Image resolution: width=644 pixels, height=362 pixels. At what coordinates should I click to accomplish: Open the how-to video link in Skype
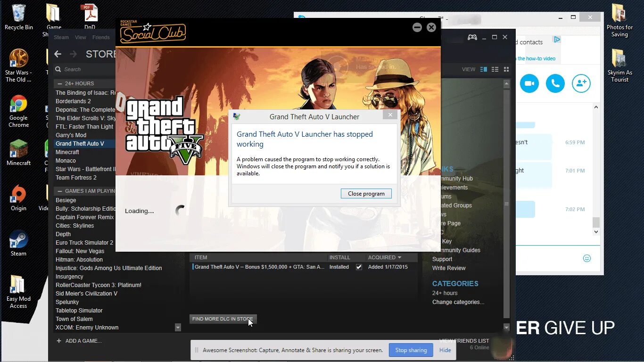coord(537,58)
